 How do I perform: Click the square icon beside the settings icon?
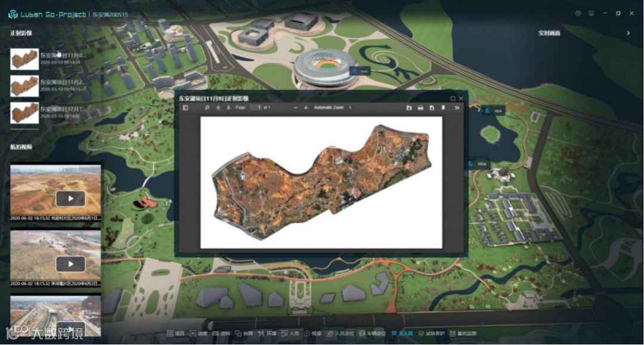592,13
